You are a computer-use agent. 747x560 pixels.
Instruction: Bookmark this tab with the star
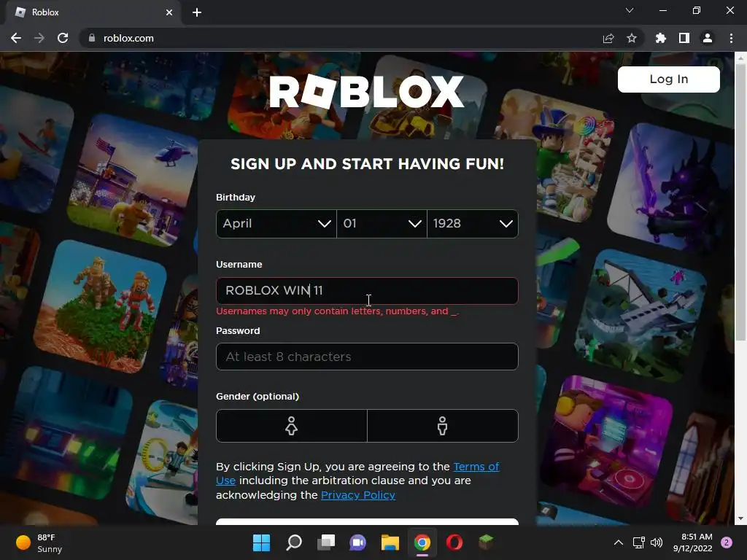[x=632, y=38]
